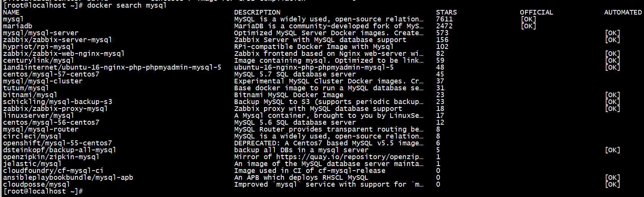
Task: Click the "docker search mysql" command text
Action: (127, 5)
